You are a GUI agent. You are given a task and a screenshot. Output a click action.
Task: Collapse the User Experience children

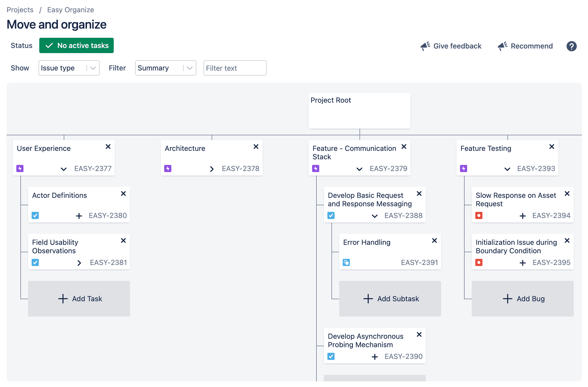64,169
